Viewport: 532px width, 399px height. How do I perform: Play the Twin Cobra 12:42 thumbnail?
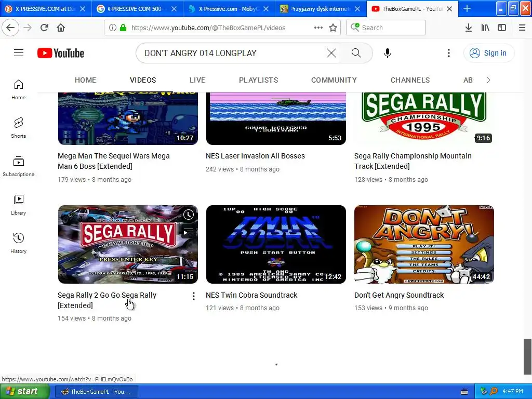[x=276, y=244]
